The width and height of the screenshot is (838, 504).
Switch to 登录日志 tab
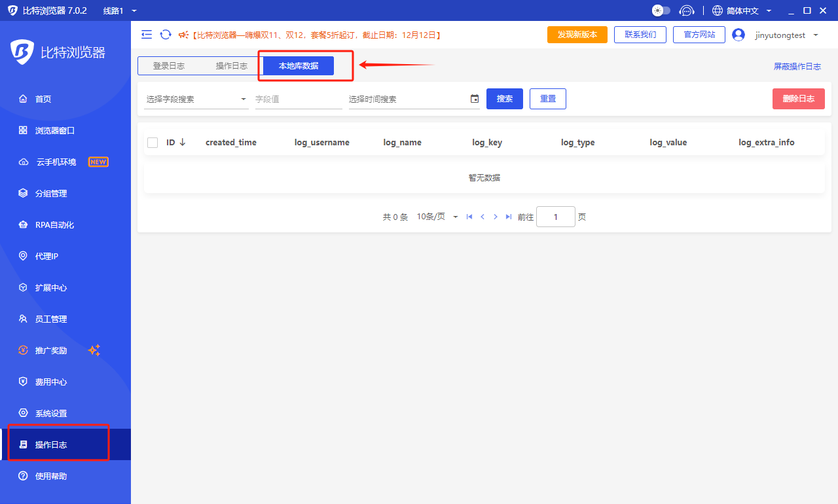click(x=169, y=65)
